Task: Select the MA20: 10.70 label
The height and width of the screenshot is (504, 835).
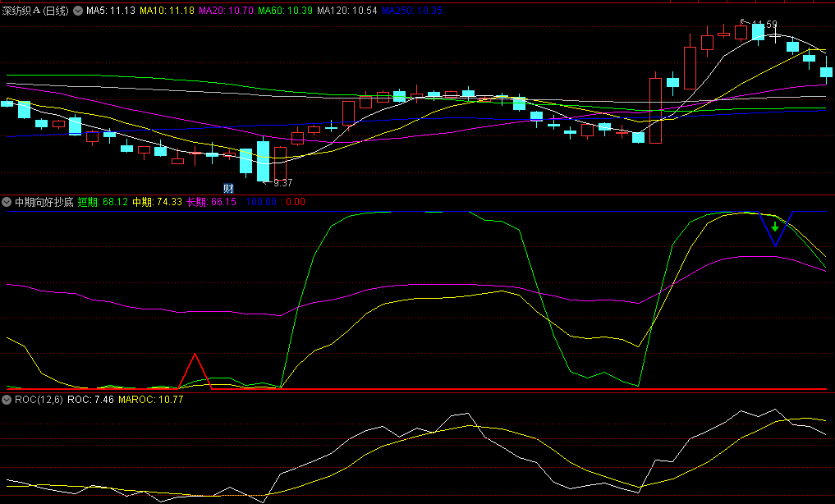Action: (226, 11)
